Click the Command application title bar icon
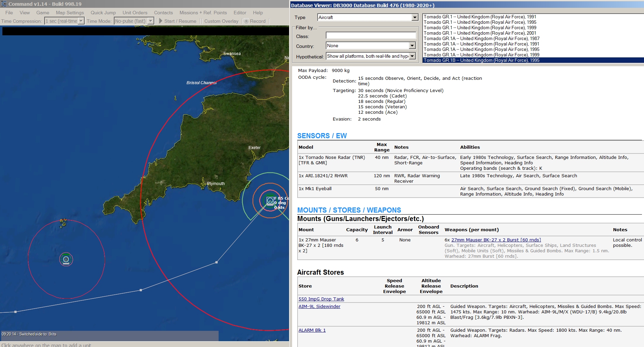 click(4, 4)
